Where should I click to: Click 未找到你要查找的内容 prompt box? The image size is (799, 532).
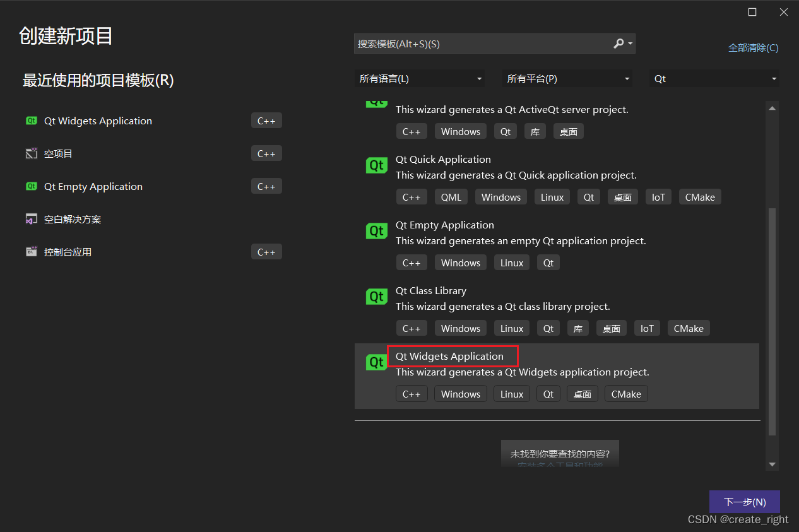click(x=560, y=454)
